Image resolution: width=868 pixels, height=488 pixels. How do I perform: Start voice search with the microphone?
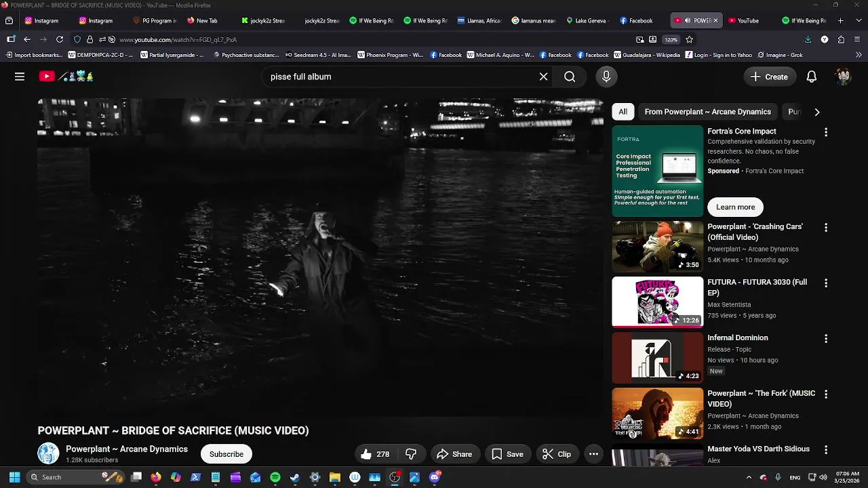point(606,77)
